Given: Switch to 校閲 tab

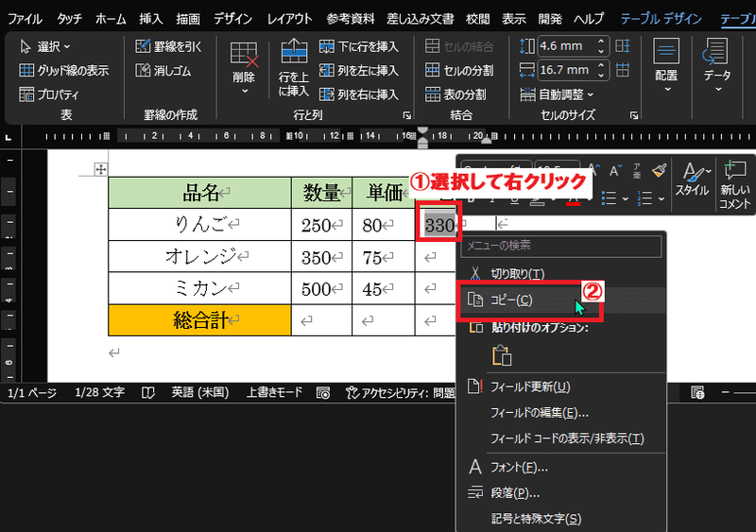Looking at the screenshot, I should (478, 19).
